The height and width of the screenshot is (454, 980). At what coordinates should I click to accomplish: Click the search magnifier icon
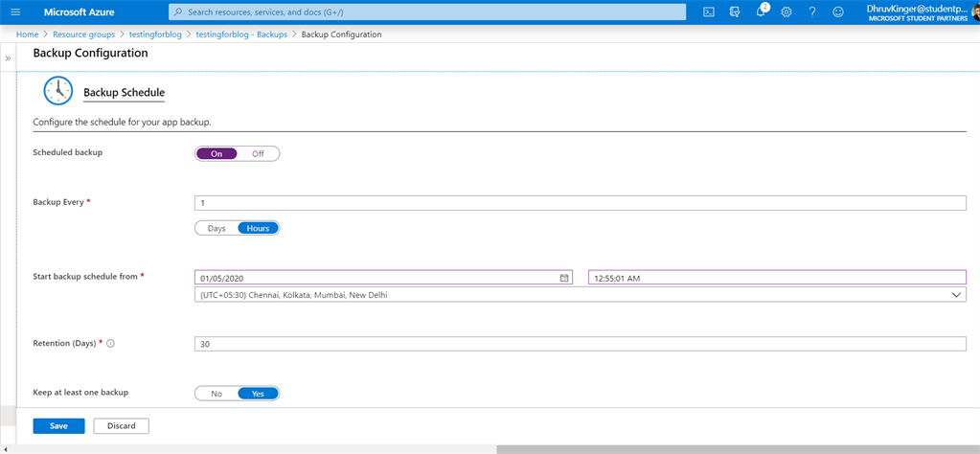179,11
